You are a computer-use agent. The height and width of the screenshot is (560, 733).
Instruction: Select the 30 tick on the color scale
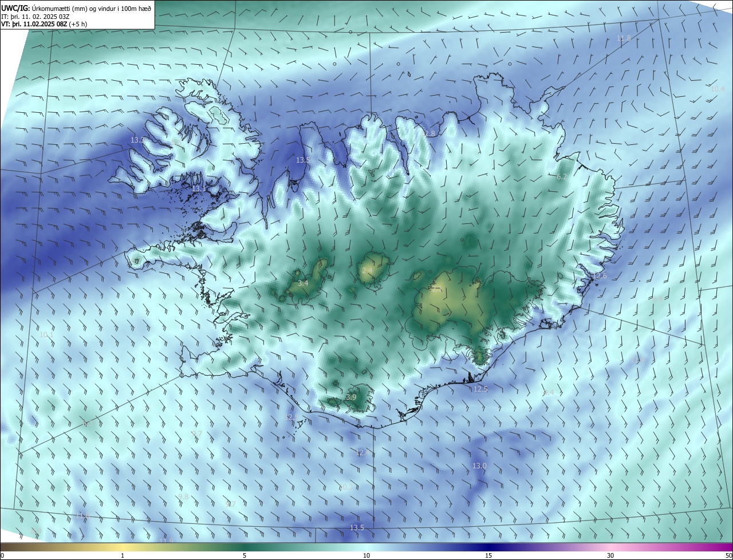coord(610,555)
